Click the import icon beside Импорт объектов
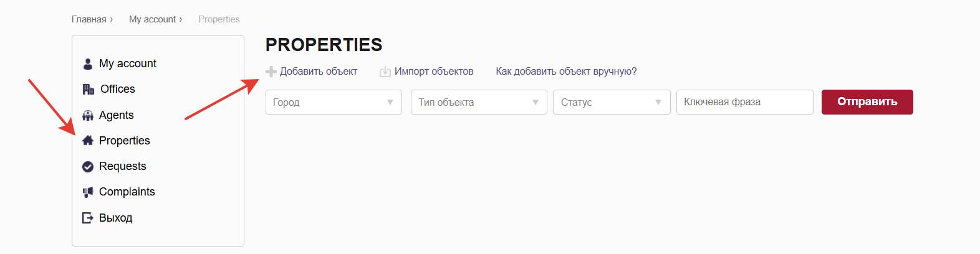The image size is (980, 254). 385,72
